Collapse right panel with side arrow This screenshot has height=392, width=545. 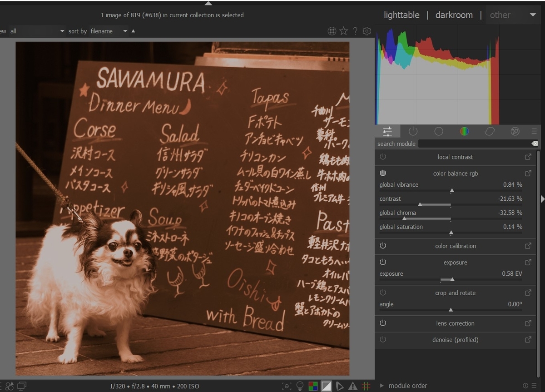click(x=543, y=198)
